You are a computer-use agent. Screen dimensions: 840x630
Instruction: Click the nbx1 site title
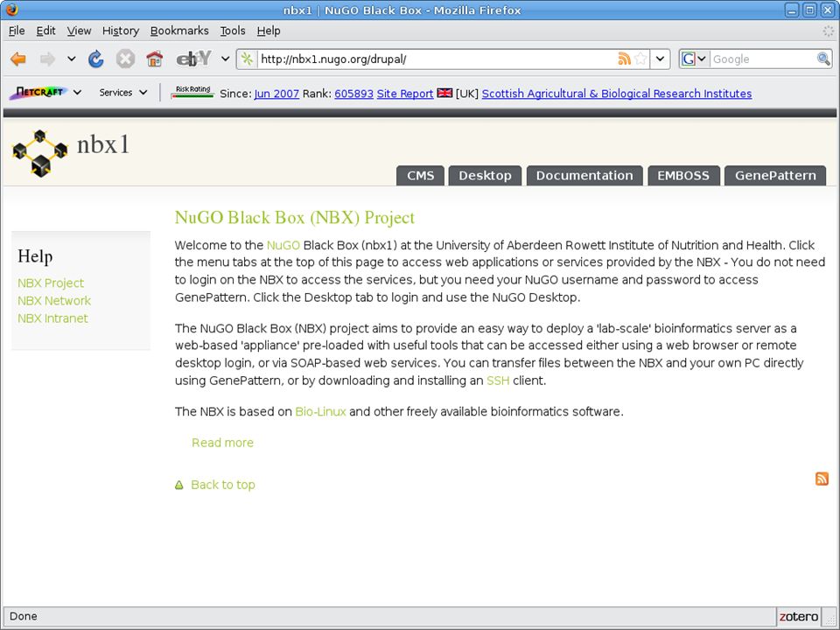103,144
